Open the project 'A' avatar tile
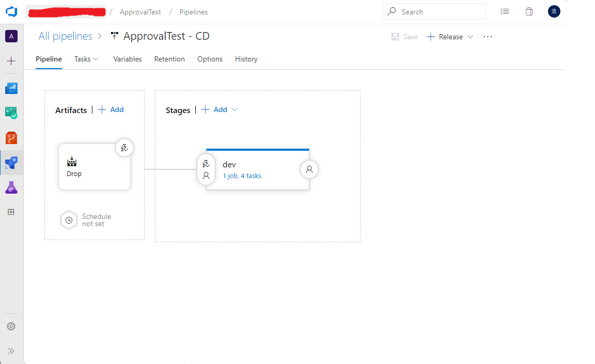 pos(11,36)
